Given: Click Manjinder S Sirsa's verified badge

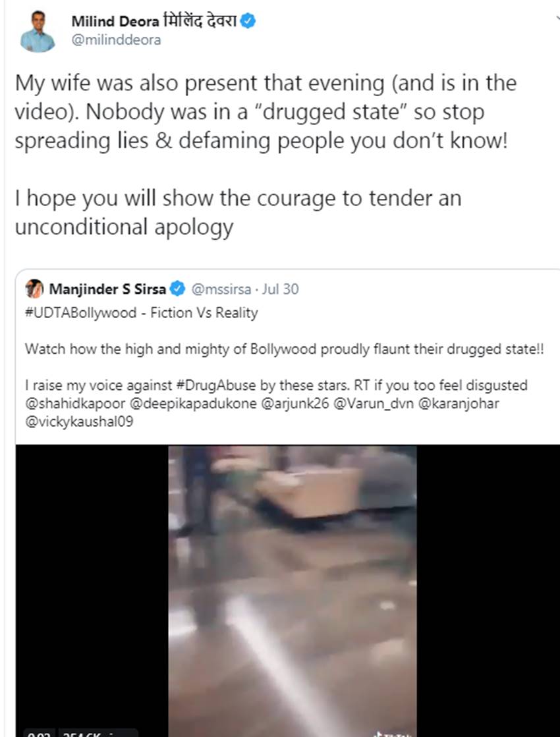Looking at the screenshot, I should [x=177, y=288].
